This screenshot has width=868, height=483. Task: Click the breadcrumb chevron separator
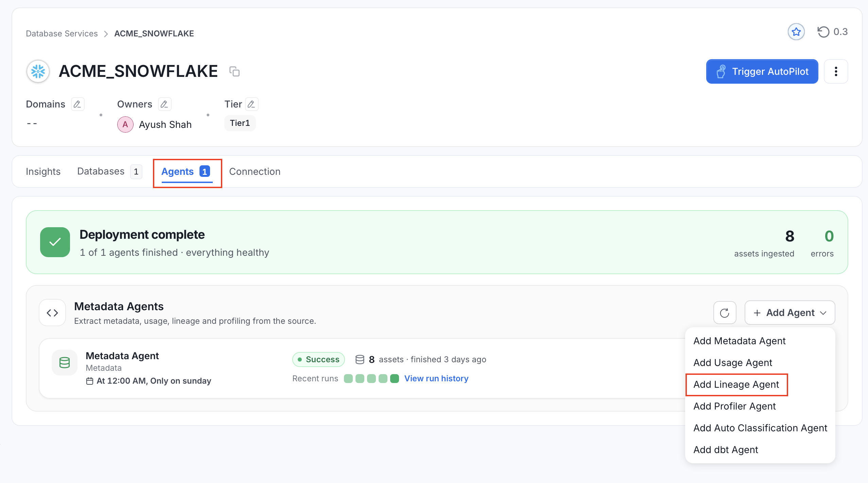106,34
